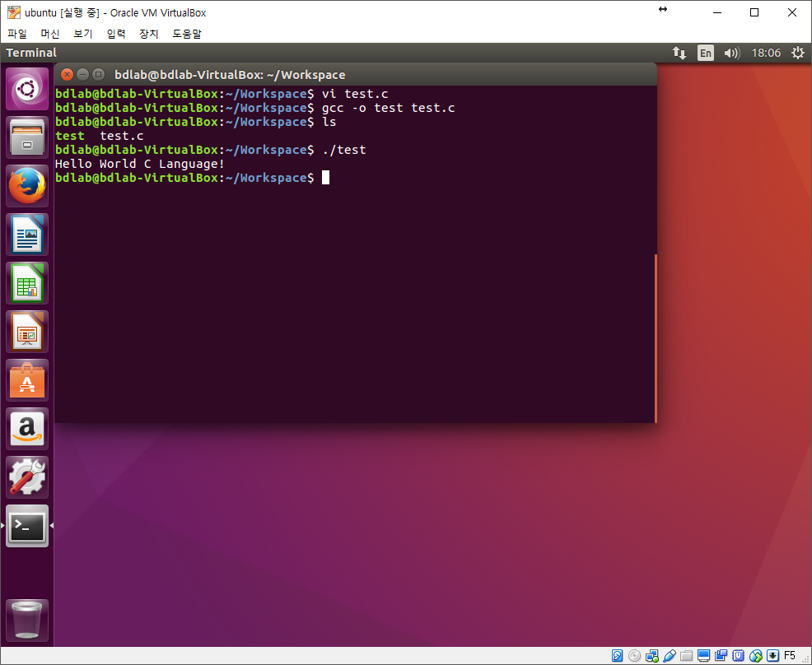Open the 보기 menu
This screenshot has width=812, height=665.
click(83, 34)
